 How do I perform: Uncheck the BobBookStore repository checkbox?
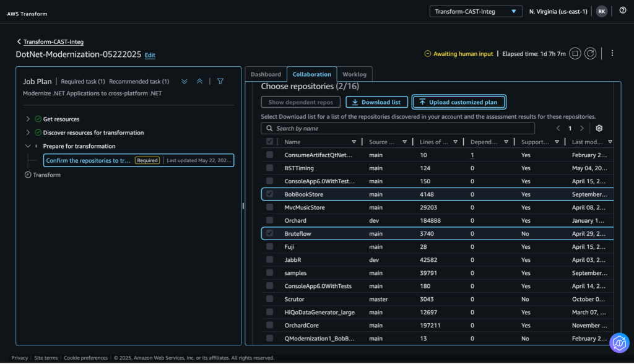(270, 194)
